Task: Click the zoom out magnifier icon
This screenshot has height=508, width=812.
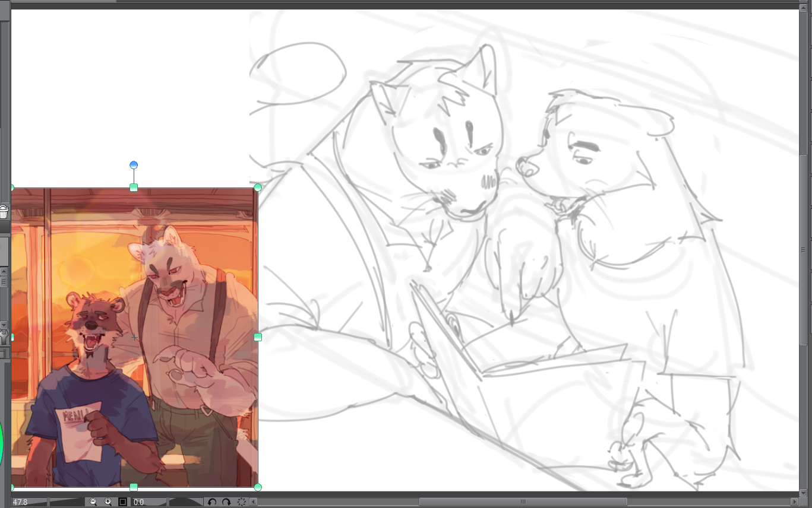Action: click(x=93, y=502)
